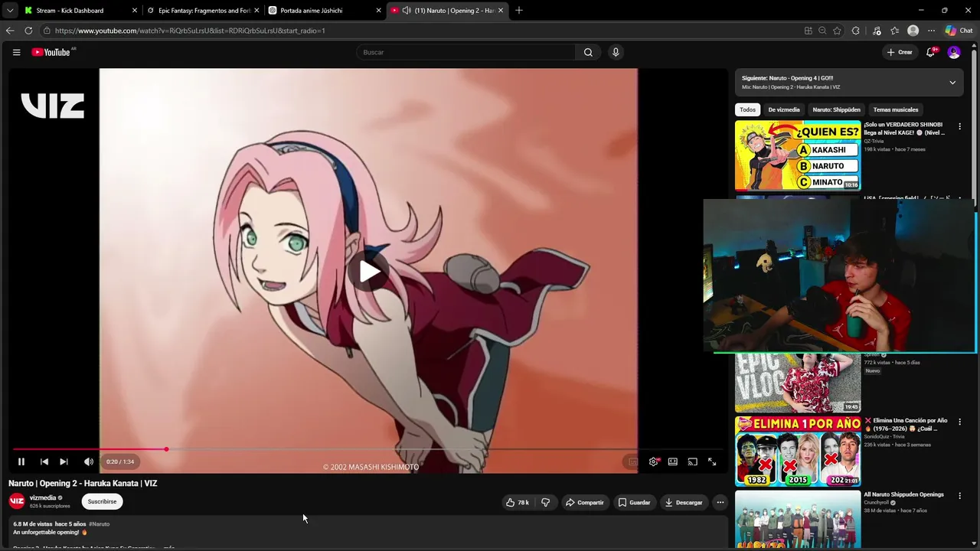This screenshot has width=980, height=551.
Task: Click the Suscribirse button
Action: 102,501
